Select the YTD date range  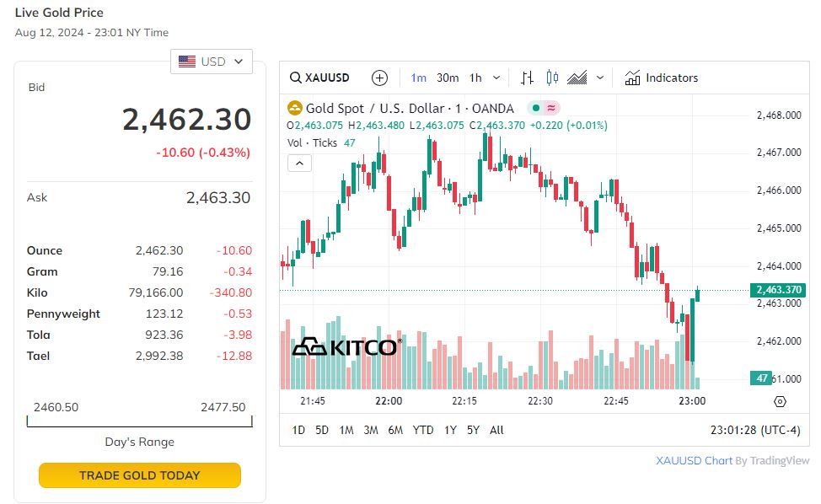(x=423, y=430)
